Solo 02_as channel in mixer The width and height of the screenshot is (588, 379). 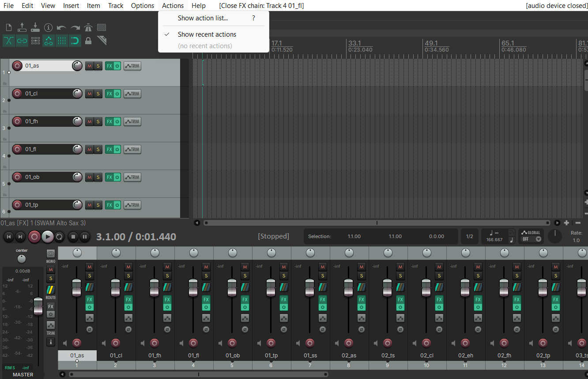click(x=362, y=276)
